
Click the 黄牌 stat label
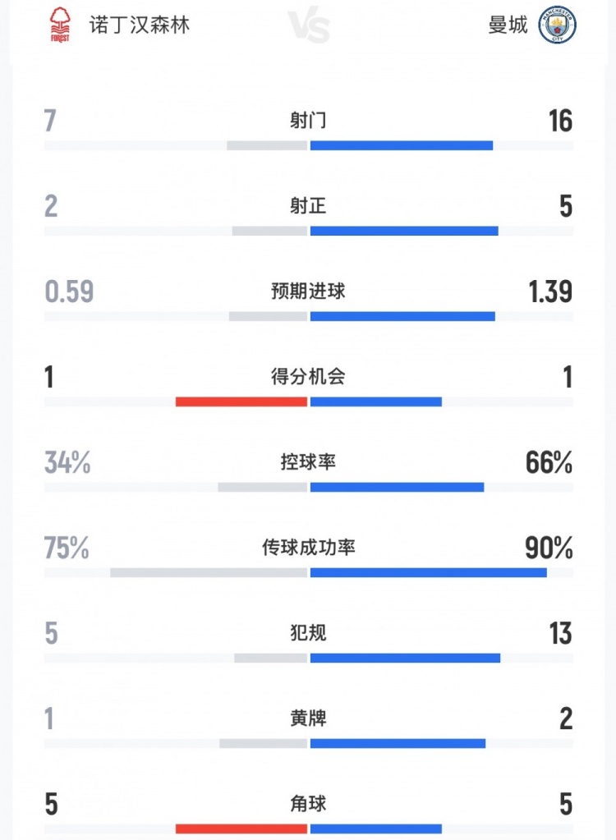click(308, 718)
